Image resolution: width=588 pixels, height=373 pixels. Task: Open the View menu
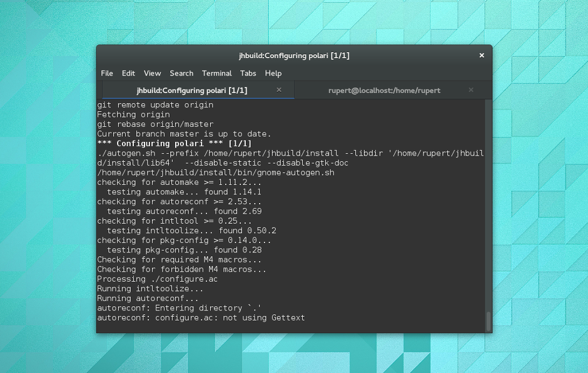[x=152, y=73]
